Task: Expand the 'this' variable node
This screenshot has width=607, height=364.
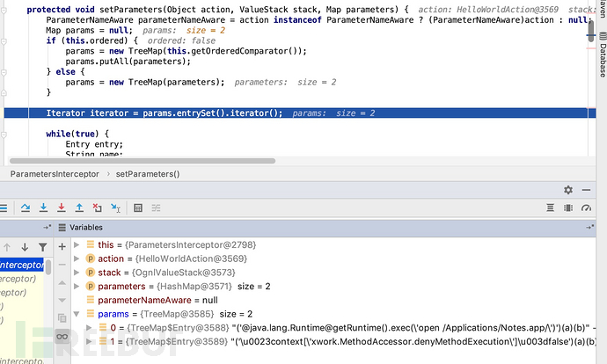Action: click(77, 244)
